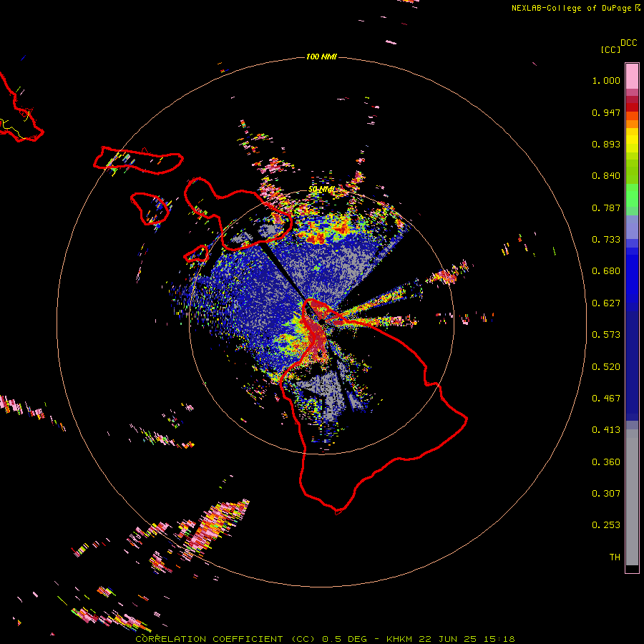Click the [CC] label above color bar
Image resolution: width=644 pixels, height=644 pixels.
[x=611, y=49]
